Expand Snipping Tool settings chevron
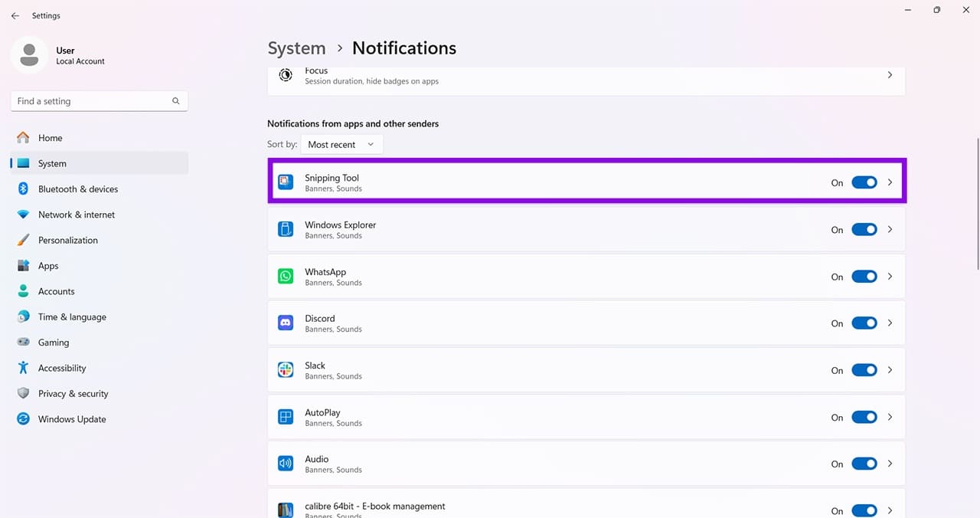Image resolution: width=980 pixels, height=518 pixels. coord(890,182)
